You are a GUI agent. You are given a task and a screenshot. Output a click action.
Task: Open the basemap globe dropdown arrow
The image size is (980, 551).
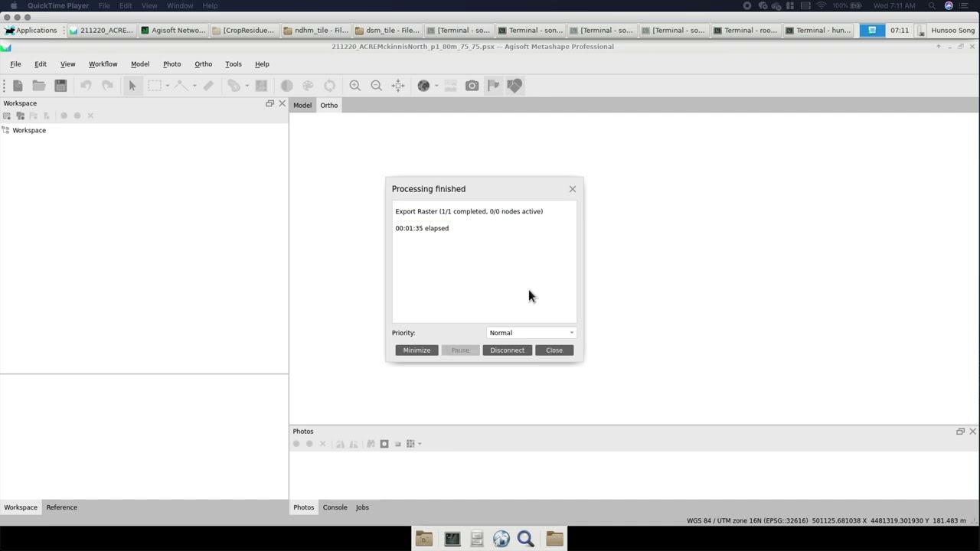[x=436, y=86]
